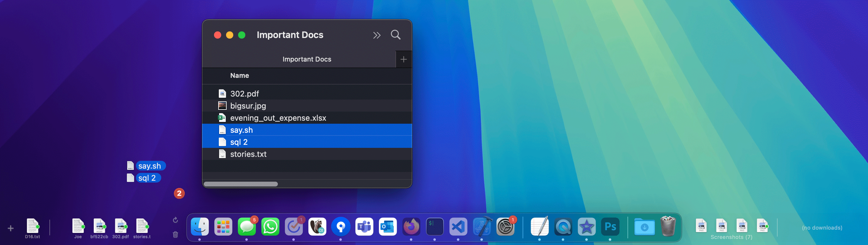Launch Microsoft Outlook from the Dock

tap(388, 226)
